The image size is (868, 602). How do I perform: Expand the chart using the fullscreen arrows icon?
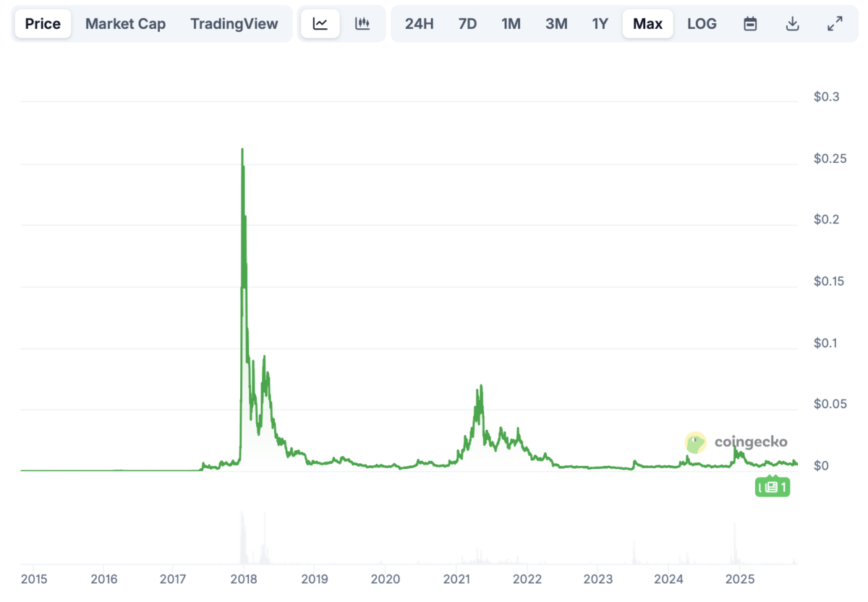pyautogui.click(x=835, y=23)
